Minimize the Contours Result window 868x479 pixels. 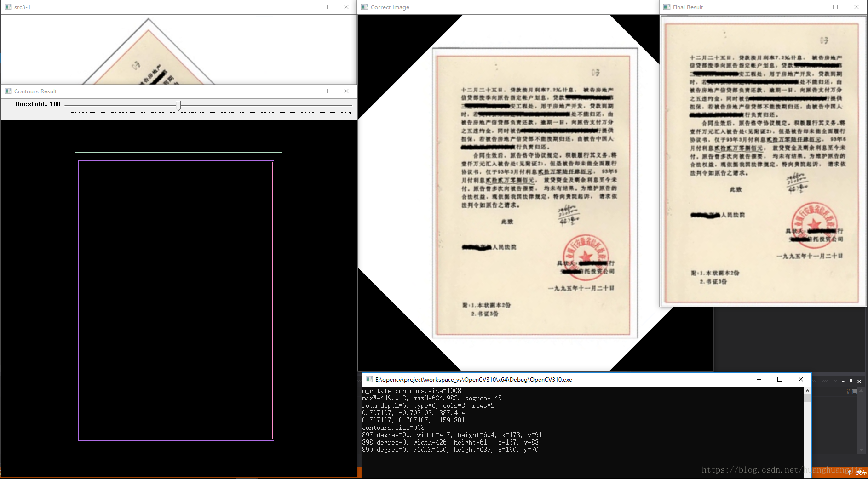[305, 91]
